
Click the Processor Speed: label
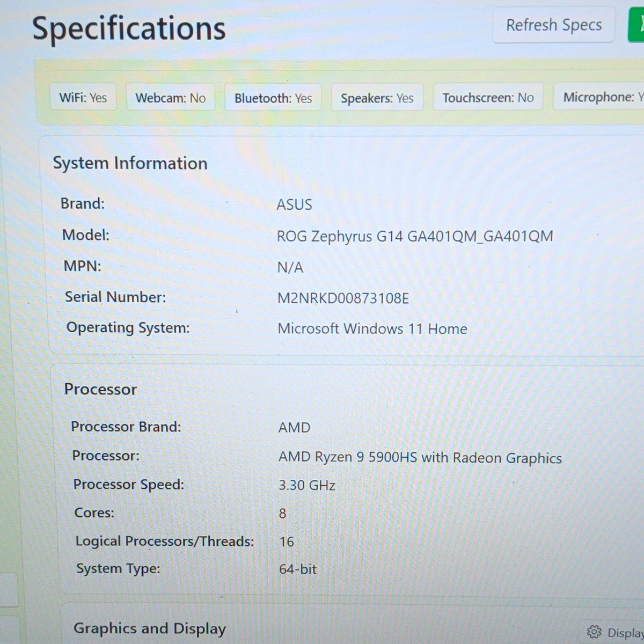pyautogui.click(x=129, y=484)
